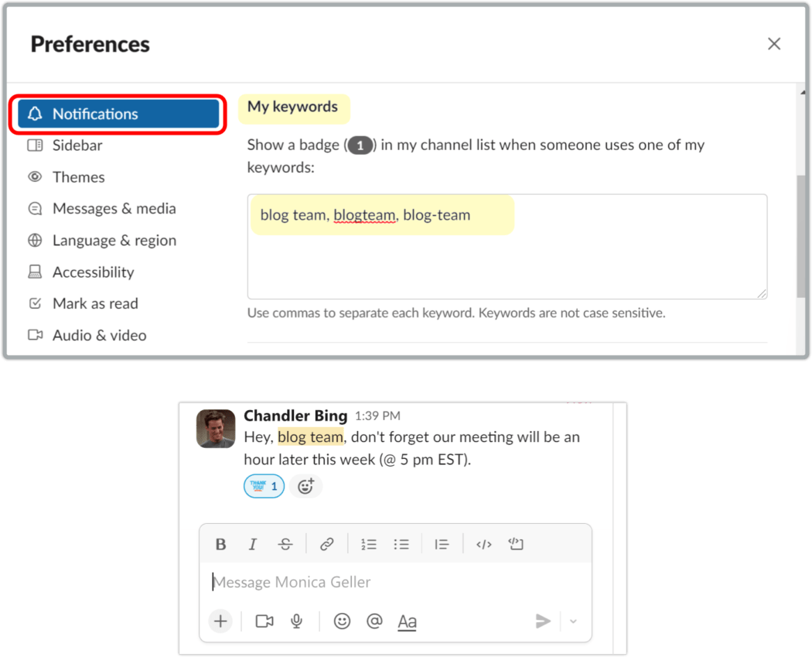This screenshot has width=812, height=657.
Task: Click inside the My keywords text box
Action: click(x=507, y=247)
